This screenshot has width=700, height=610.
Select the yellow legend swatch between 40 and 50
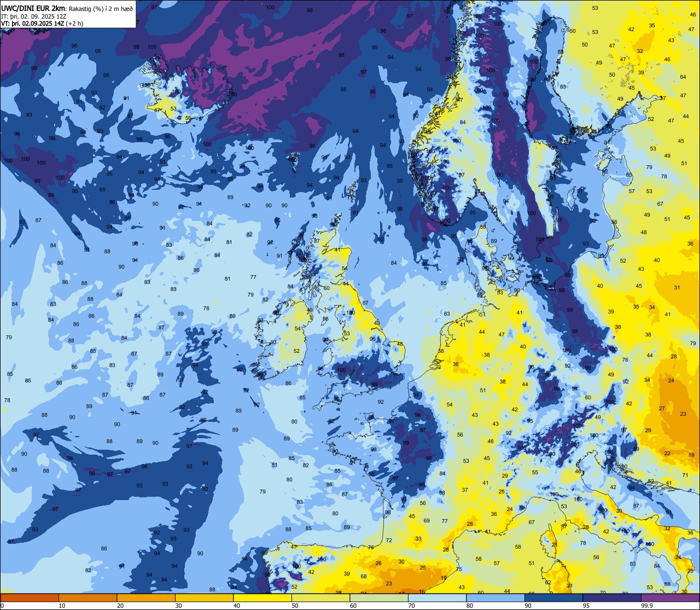click(x=262, y=597)
